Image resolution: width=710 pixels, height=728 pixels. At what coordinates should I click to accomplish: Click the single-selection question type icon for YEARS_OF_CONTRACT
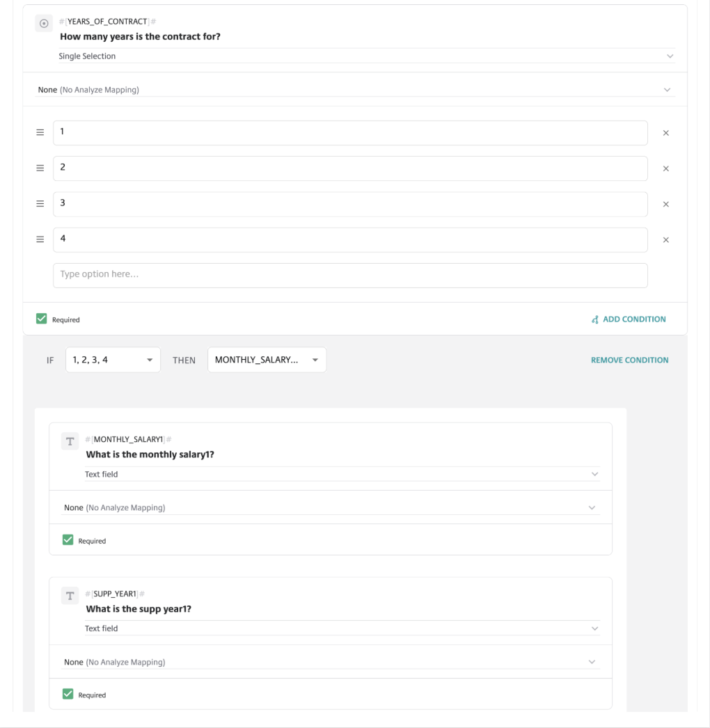coord(44,24)
